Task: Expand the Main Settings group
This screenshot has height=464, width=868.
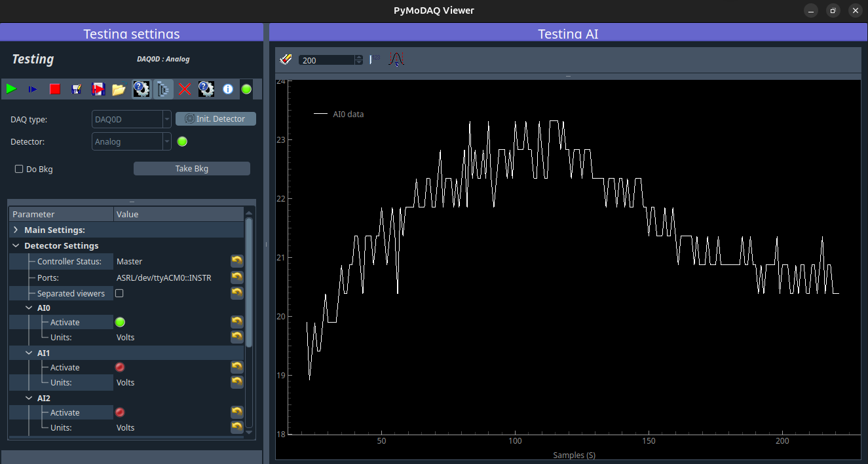Action: click(x=16, y=230)
